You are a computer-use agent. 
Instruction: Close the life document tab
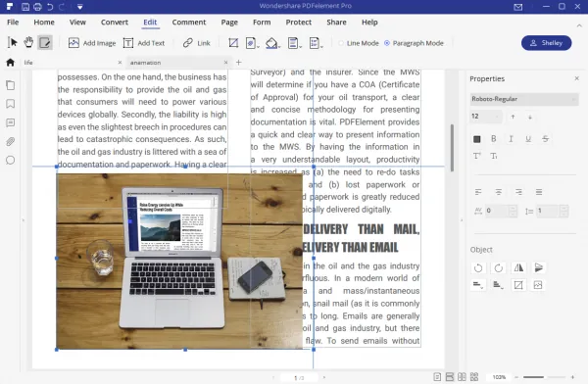pyautogui.click(x=120, y=63)
